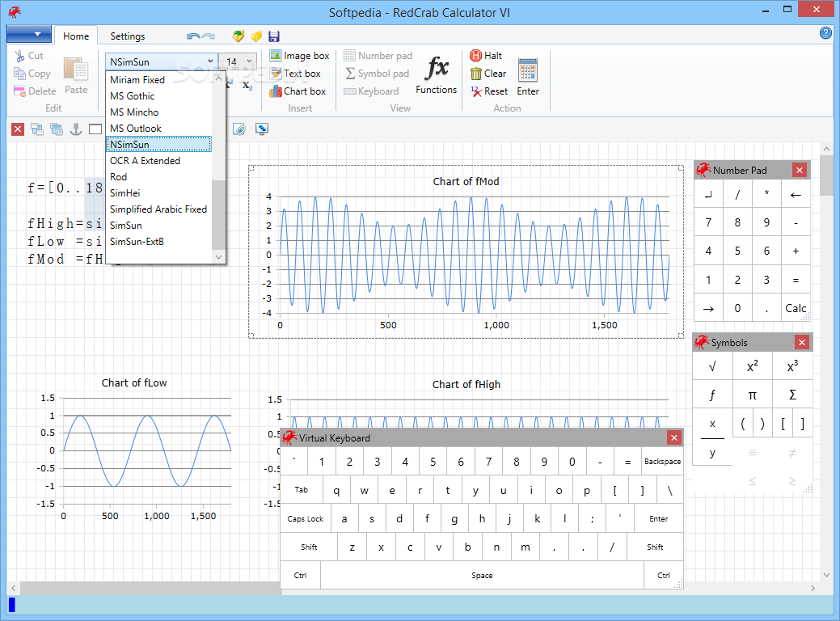Click the backspace arrow on Number Pad
Screen dimensions: 840x621
click(796, 195)
